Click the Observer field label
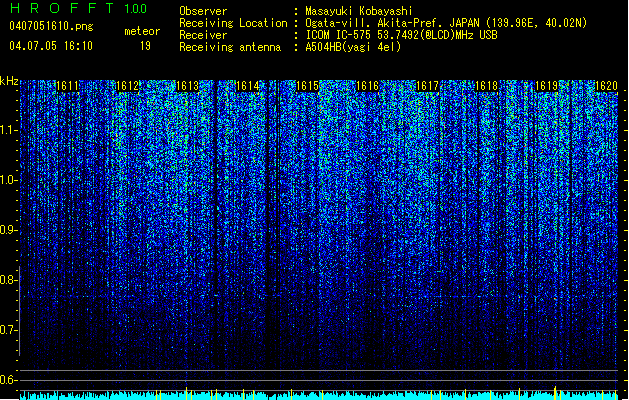This screenshot has height=400, width=629. tap(203, 11)
